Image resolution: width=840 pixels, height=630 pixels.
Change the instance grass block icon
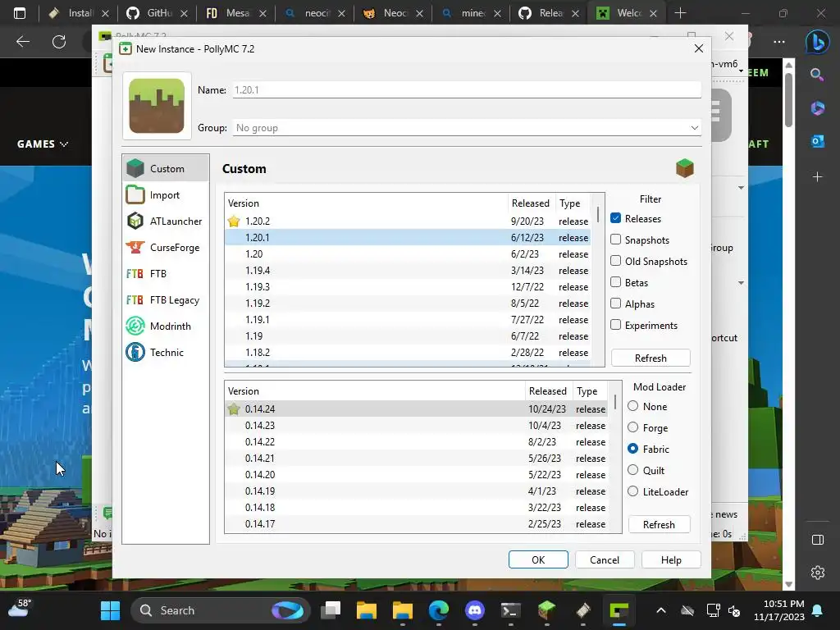point(157,106)
